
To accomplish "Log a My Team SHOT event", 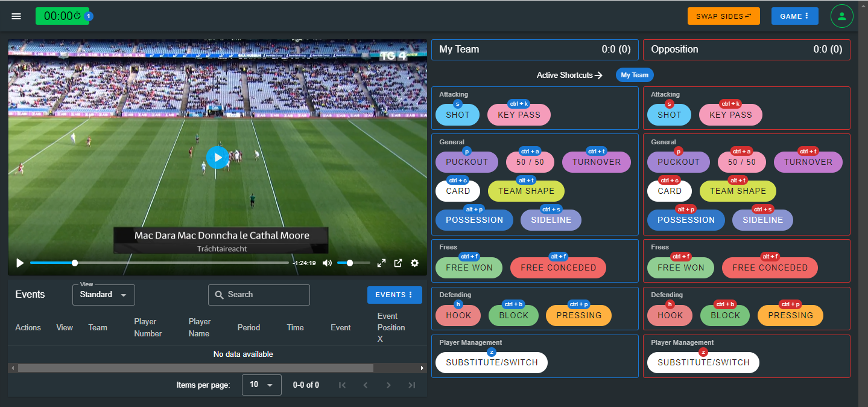I will pyautogui.click(x=457, y=115).
